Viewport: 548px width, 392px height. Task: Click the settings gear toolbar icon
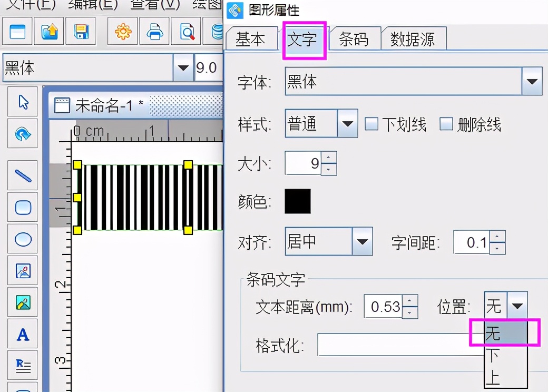pos(122,31)
